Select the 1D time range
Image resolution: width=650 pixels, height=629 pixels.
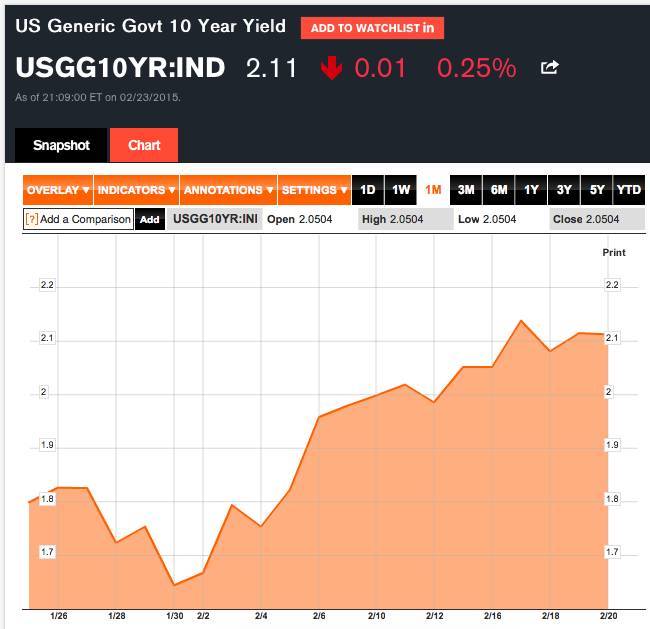(368, 190)
